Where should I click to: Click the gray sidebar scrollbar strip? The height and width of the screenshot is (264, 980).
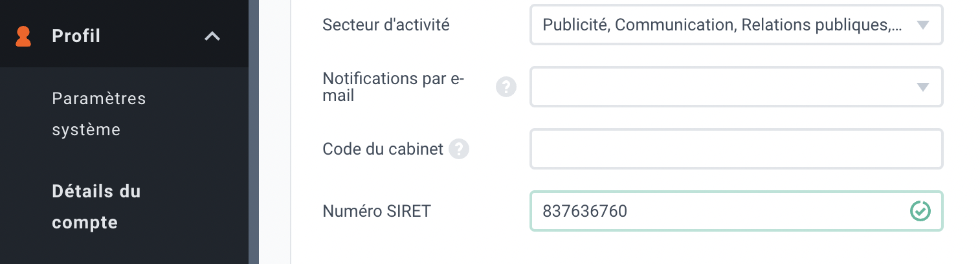(x=254, y=132)
